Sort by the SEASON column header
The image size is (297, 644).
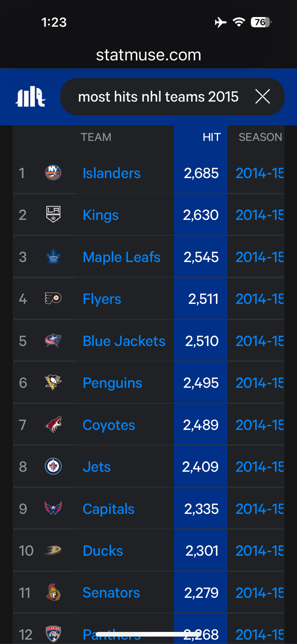[x=260, y=137]
